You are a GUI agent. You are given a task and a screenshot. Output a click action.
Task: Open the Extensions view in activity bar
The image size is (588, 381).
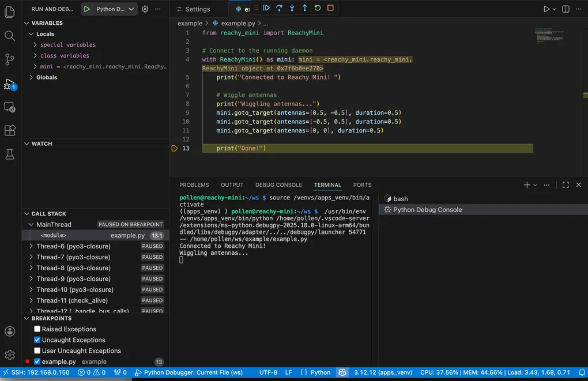click(10, 131)
